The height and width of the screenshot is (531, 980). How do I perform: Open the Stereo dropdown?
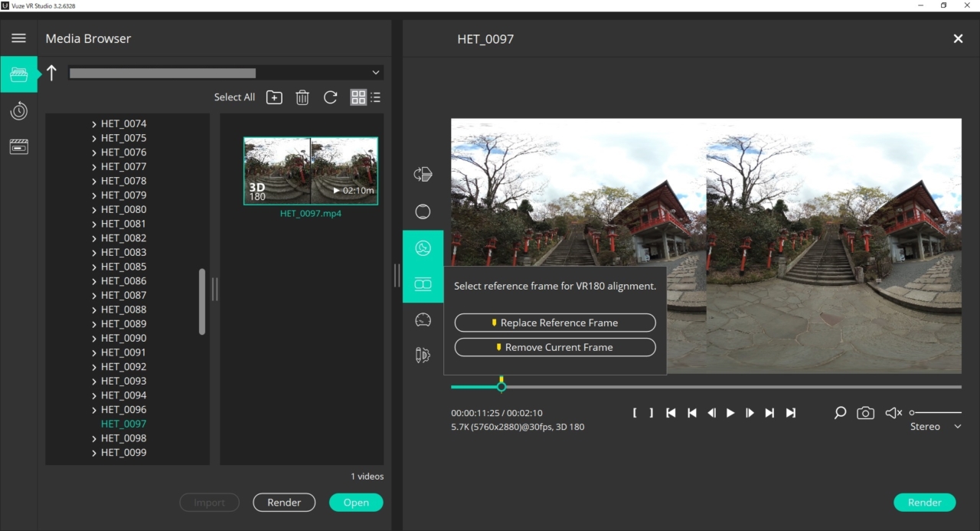(x=935, y=427)
